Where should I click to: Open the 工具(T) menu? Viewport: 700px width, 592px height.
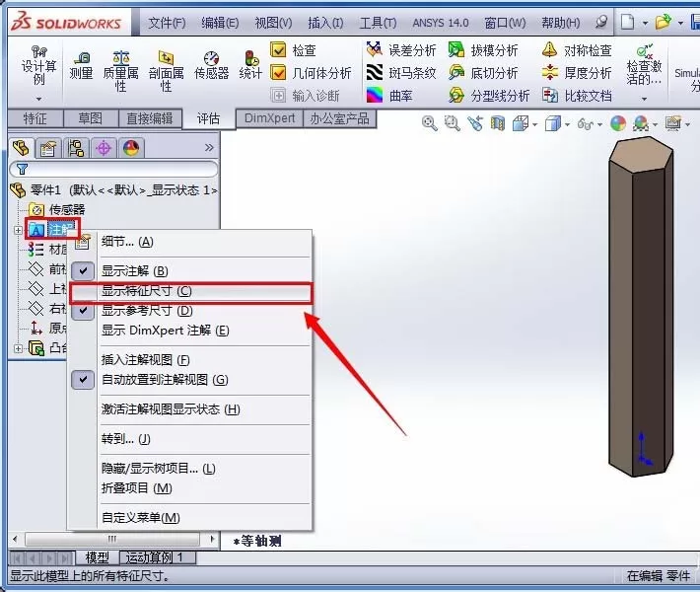point(379,23)
